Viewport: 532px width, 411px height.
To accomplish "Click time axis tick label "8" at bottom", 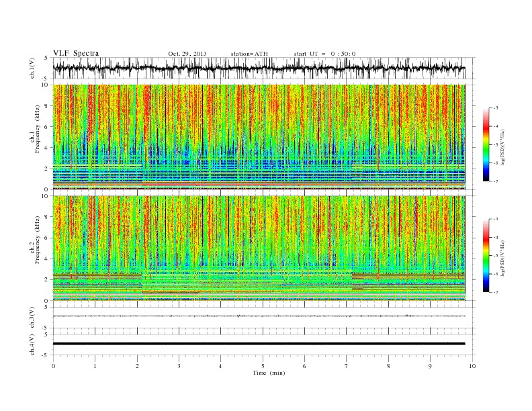I will pyautogui.click(x=388, y=366).
